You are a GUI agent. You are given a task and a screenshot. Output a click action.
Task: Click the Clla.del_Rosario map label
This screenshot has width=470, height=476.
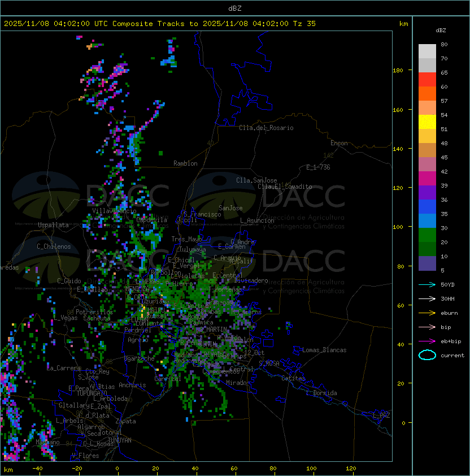pyautogui.click(x=266, y=128)
